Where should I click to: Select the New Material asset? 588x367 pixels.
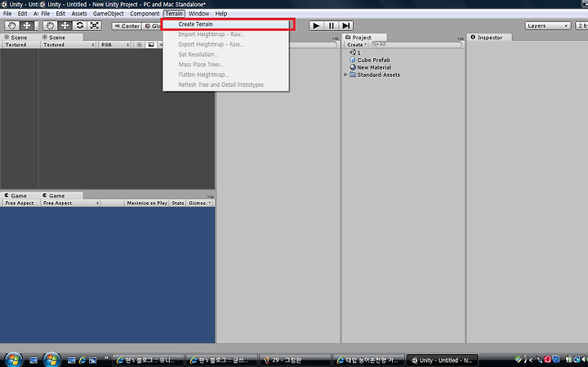370,68
